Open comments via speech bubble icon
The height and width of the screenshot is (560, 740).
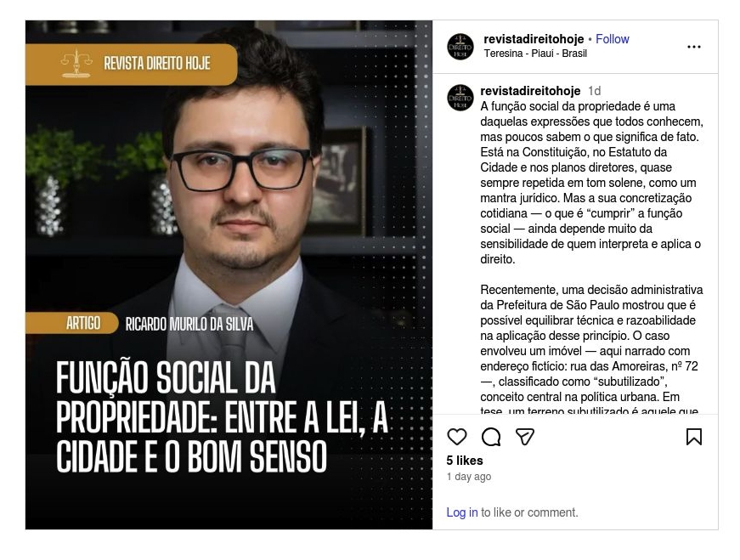coord(491,437)
